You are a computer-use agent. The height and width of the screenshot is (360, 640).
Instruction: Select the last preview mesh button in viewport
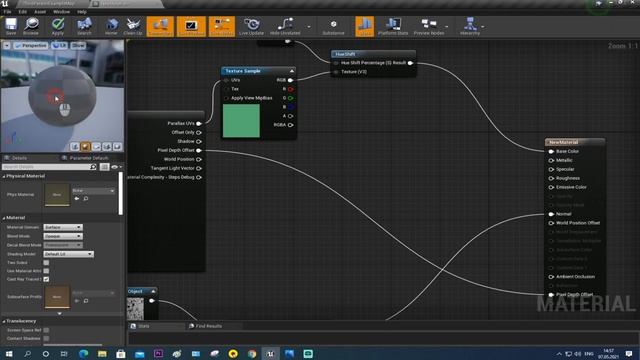(x=117, y=147)
